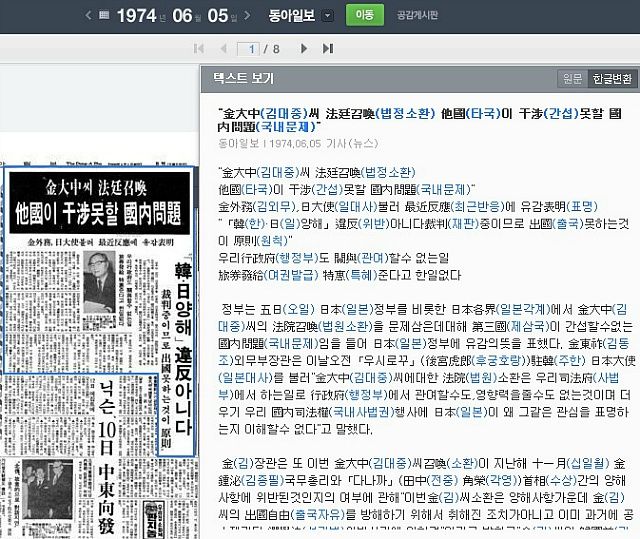Image resolution: width=640 pixels, height=539 pixels.
Task: Open the calendar date picker icon
Action: [x=104, y=15]
